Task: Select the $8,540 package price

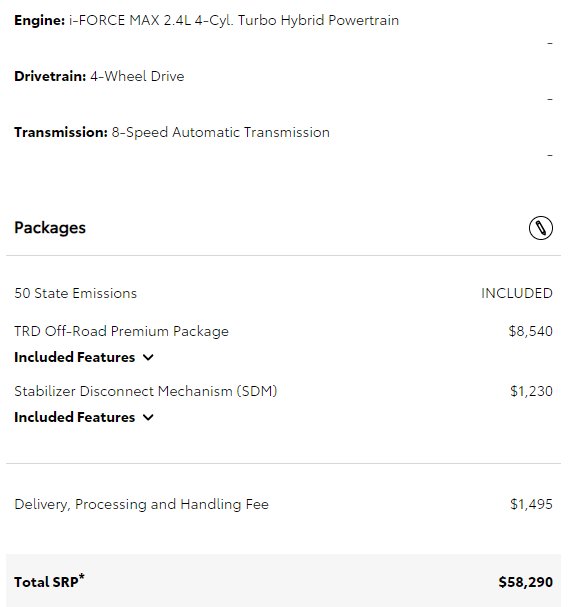Action: (530, 331)
